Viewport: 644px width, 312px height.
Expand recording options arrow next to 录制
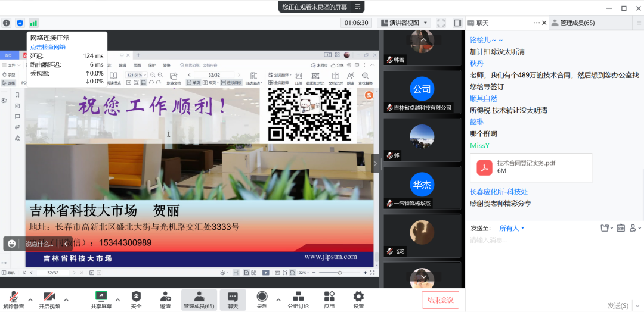[x=278, y=299]
